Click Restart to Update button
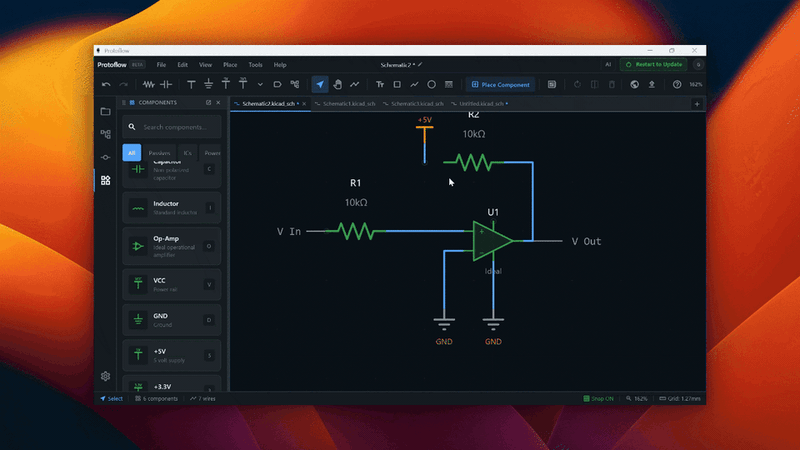The height and width of the screenshot is (450, 800). 654,65
